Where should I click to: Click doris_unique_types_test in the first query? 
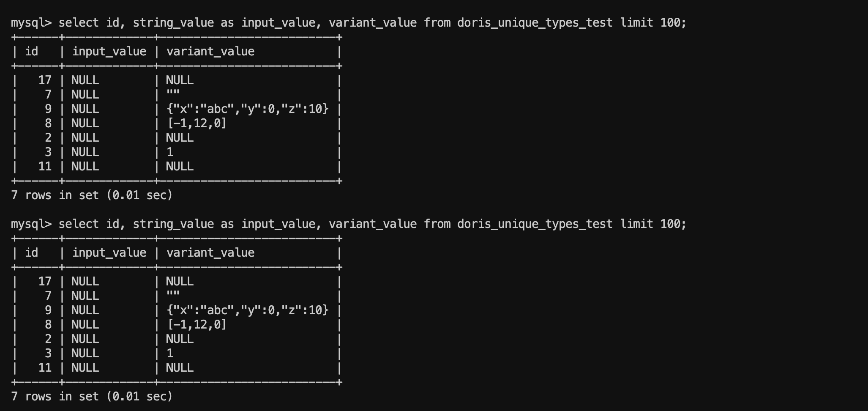(535, 22)
